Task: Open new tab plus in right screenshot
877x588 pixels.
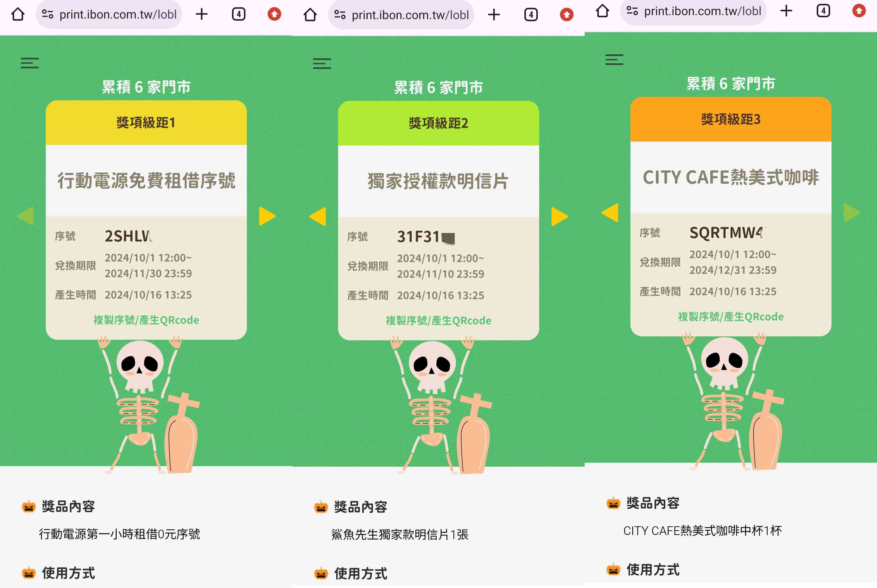Action: pos(786,11)
